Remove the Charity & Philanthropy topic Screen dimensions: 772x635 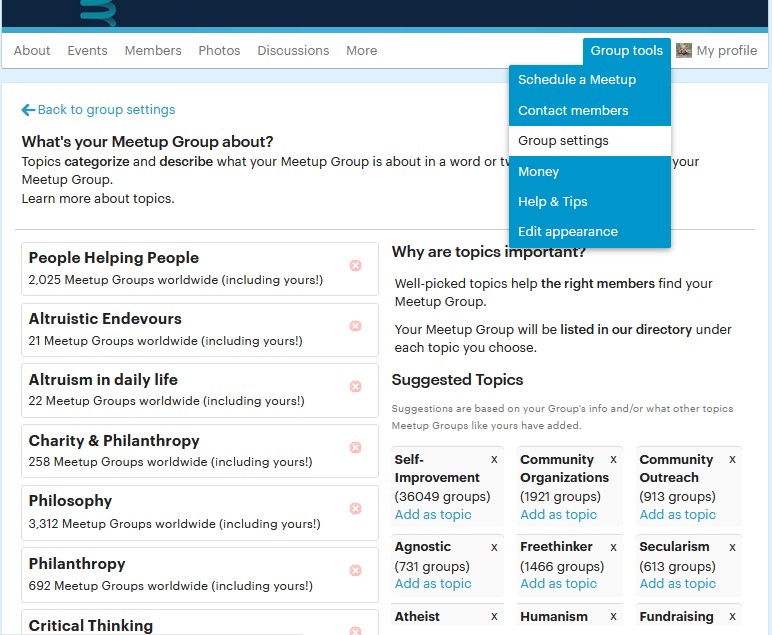click(x=355, y=447)
